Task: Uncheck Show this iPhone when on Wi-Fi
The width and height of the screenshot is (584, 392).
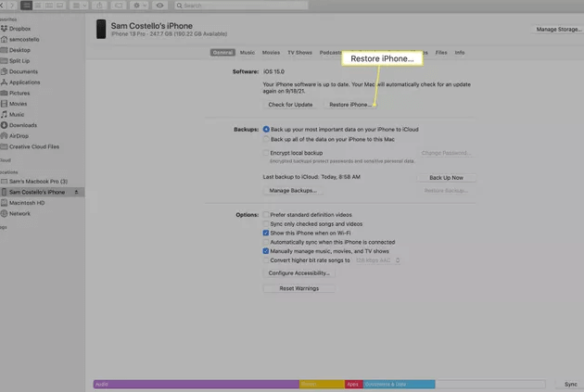Action: [x=265, y=233]
